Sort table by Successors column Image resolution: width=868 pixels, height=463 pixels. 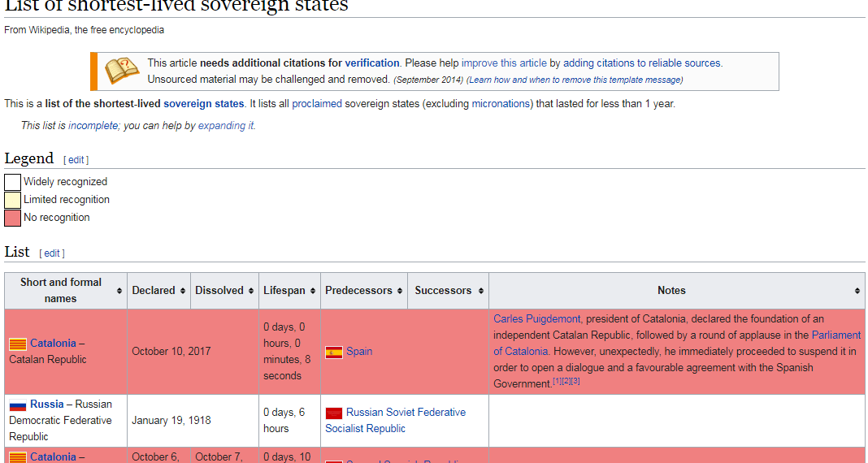(481, 291)
